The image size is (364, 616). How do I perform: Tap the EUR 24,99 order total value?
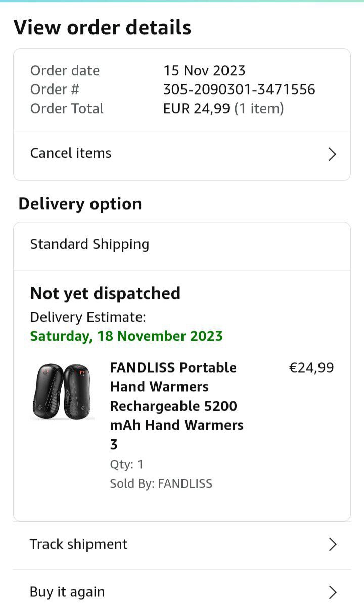197,109
